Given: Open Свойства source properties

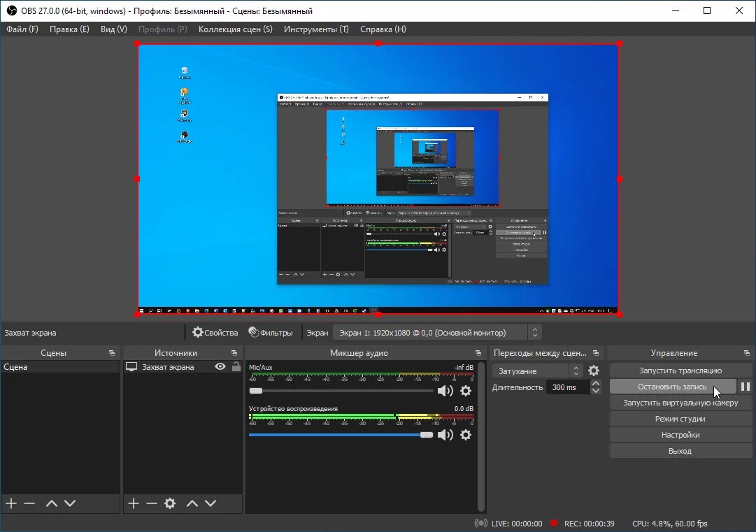Looking at the screenshot, I should [x=215, y=333].
